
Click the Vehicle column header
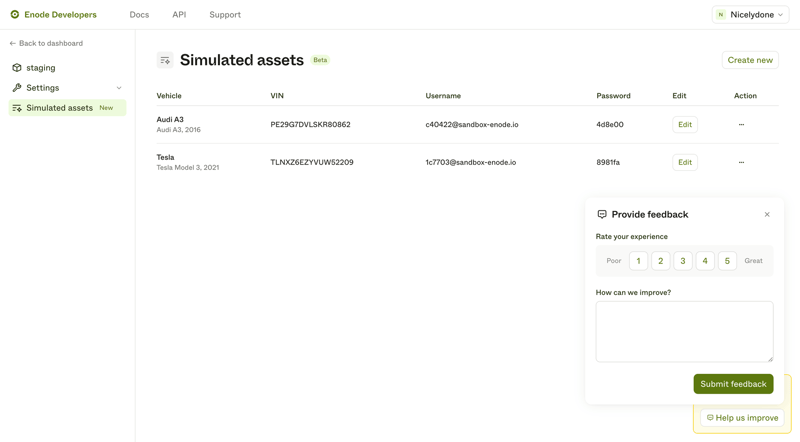pos(169,96)
